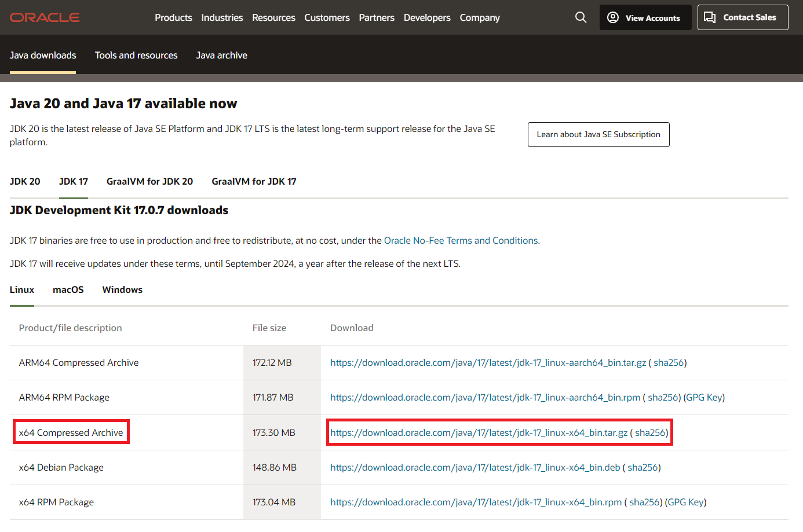Click the 'ARM64 Compressed Archive' row label
Screen dimensions: 803x532
pos(79,362)
